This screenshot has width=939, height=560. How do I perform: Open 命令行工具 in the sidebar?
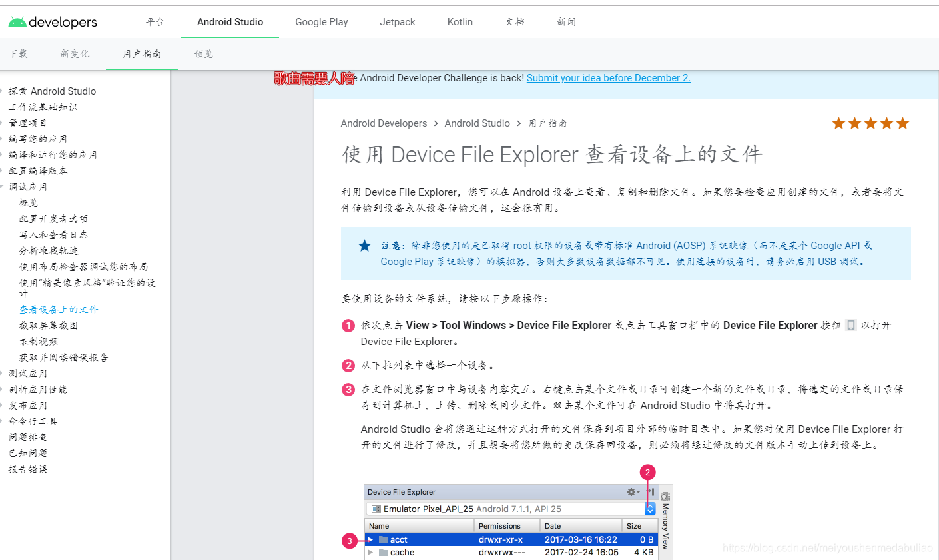33,421
